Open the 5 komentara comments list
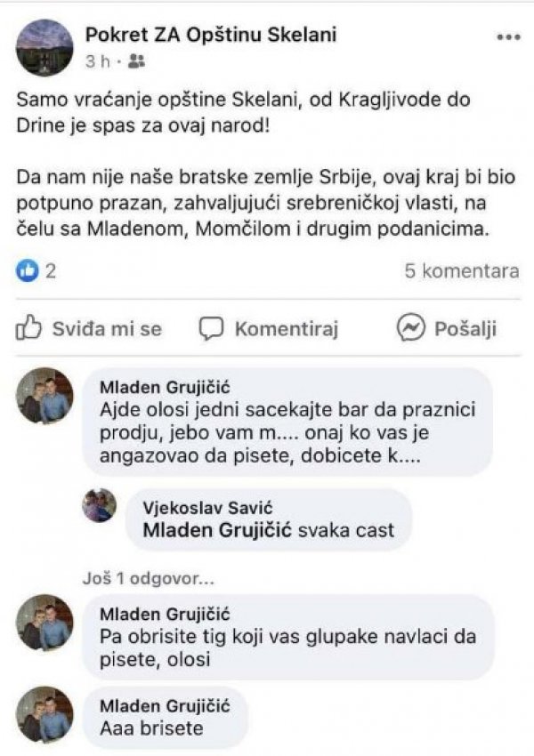The height and width of the screenshot is (756, 534). pyautogui.click(x=461, y=271)
